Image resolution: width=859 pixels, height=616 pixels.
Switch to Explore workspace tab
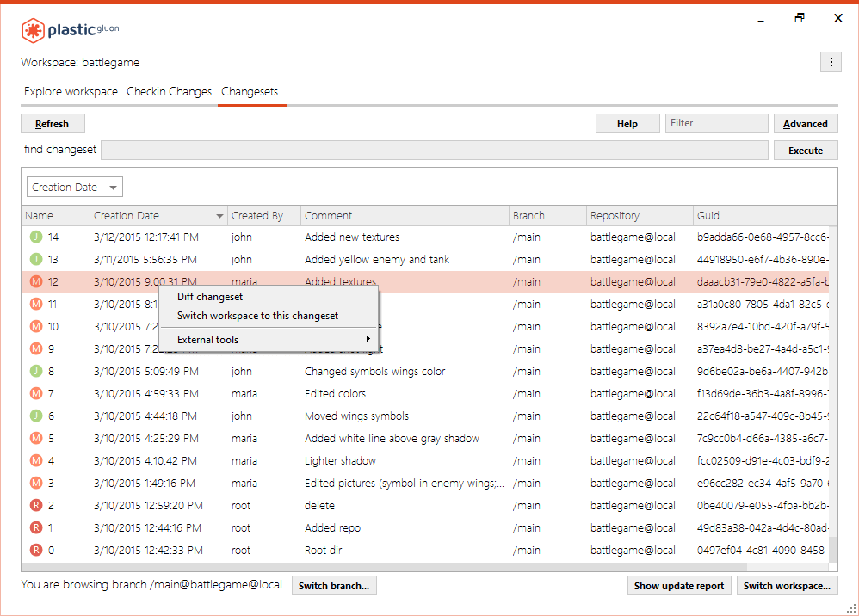(x=71, y=91)
